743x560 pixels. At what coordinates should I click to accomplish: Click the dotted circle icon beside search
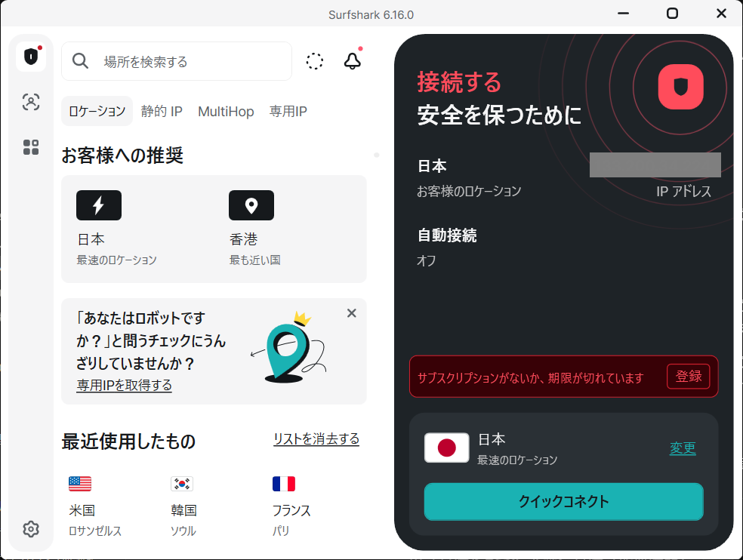click(x=315, y=61)
